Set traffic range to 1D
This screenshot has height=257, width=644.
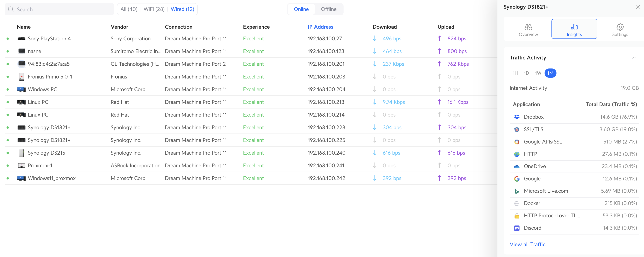[x=526, y=73]
